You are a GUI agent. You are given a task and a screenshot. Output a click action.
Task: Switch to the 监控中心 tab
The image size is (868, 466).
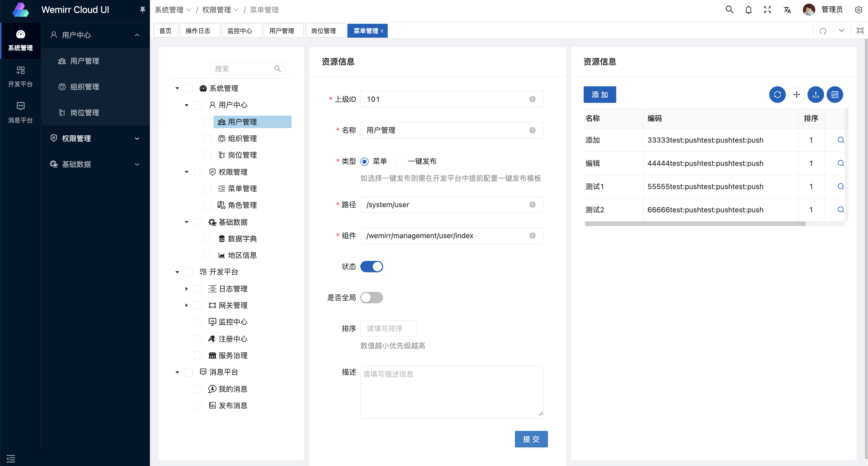tap(240, 31)
